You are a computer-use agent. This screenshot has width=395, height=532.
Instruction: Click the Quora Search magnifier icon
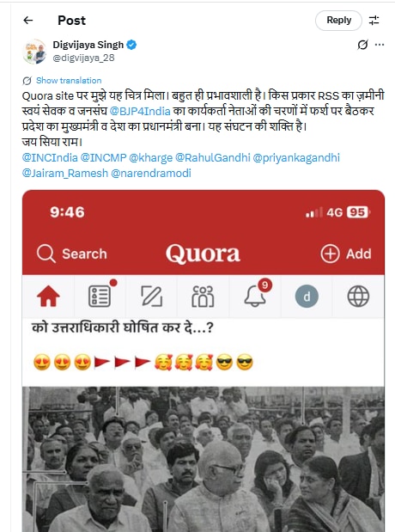click(46, 254)
